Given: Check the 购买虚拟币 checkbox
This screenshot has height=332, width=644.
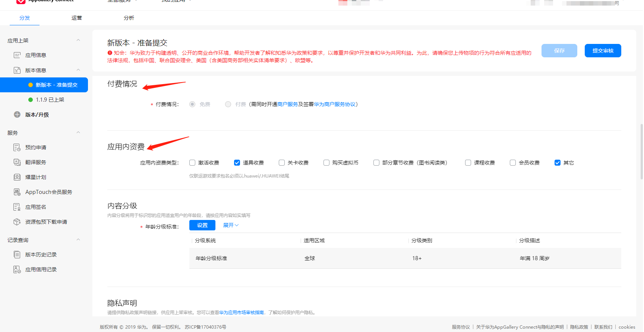Looking at the screenshot, I should click(x=326, y=163).
